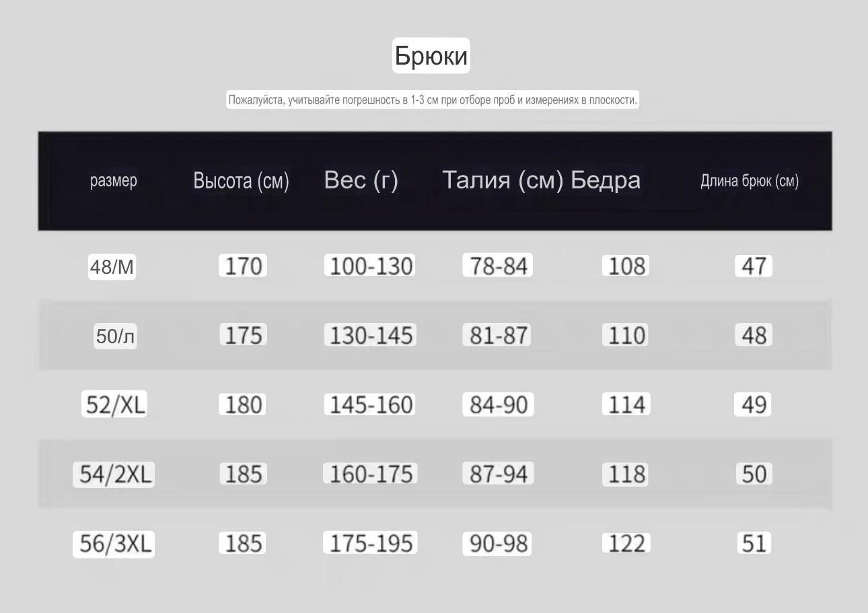Select the "Высота (см)" column header

pos(241,180)
